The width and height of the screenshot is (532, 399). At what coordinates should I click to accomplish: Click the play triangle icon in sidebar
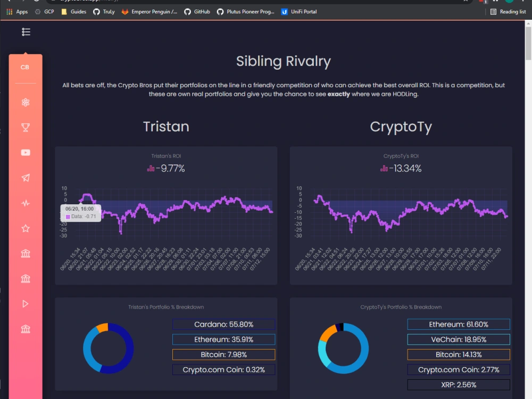pyautogui.click(x=26, y=304)
